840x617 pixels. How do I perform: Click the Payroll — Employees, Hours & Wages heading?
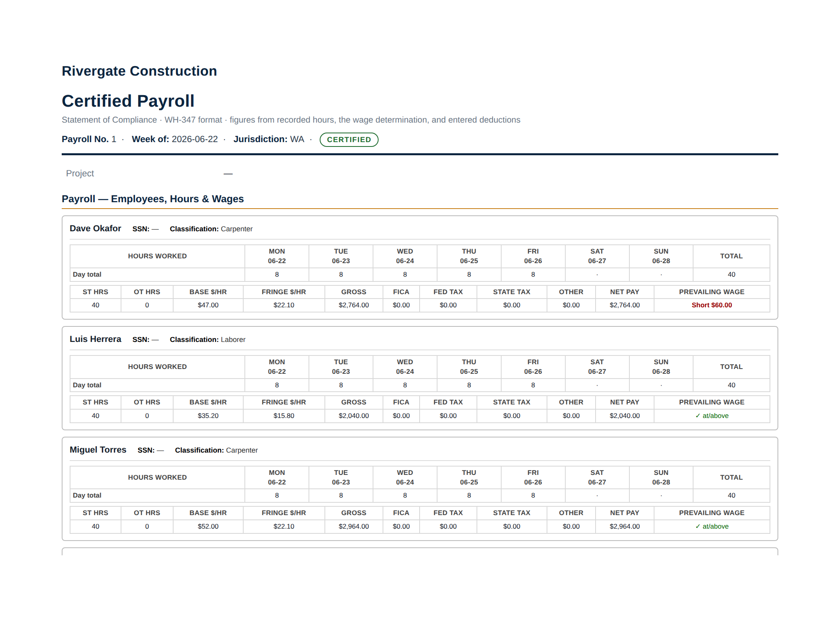coord(152,199)
